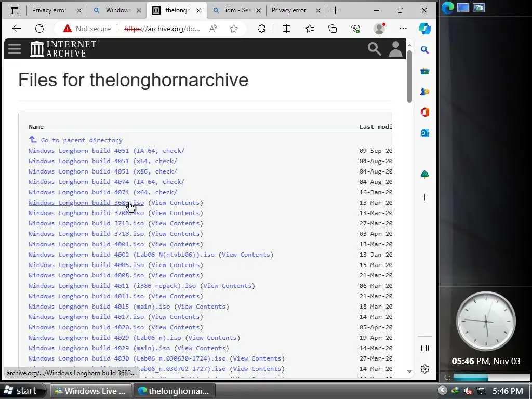The height and width of the screenshot is (399, 532).
Task: Open Longhorn build 4008.iso link
Action: tap(86, 275)
